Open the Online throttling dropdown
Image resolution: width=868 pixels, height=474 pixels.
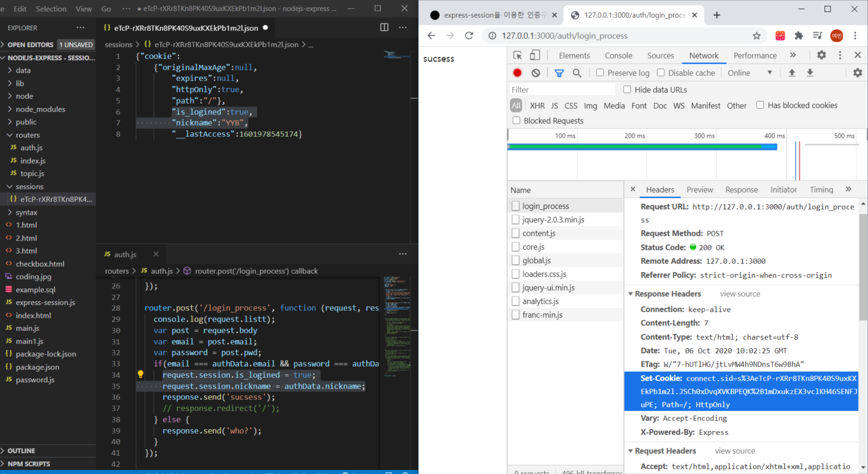click(x=750, y=73)
